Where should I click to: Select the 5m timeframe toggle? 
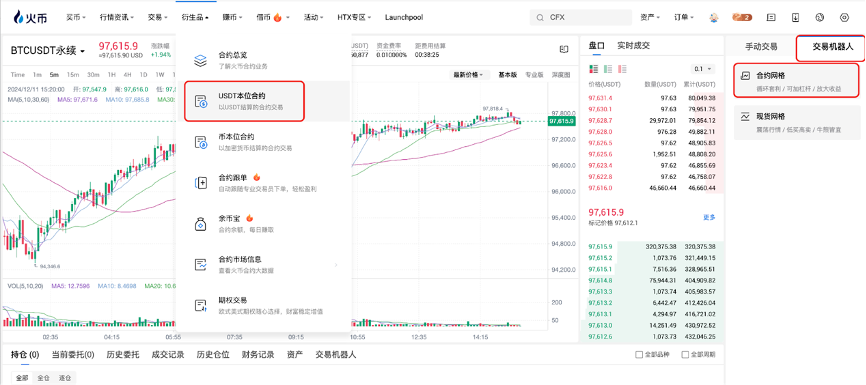coord(54,75)
